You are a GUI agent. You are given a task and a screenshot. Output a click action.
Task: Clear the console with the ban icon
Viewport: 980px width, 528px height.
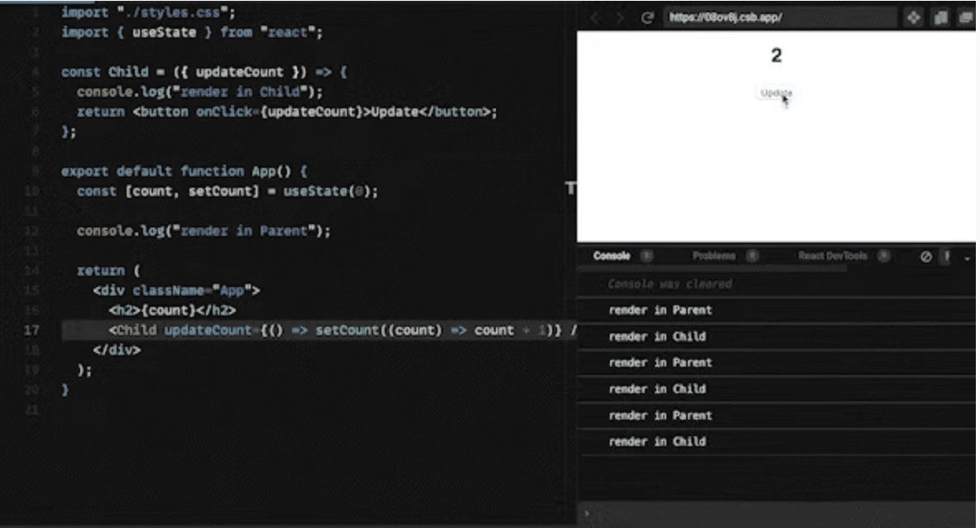point(927,257)
